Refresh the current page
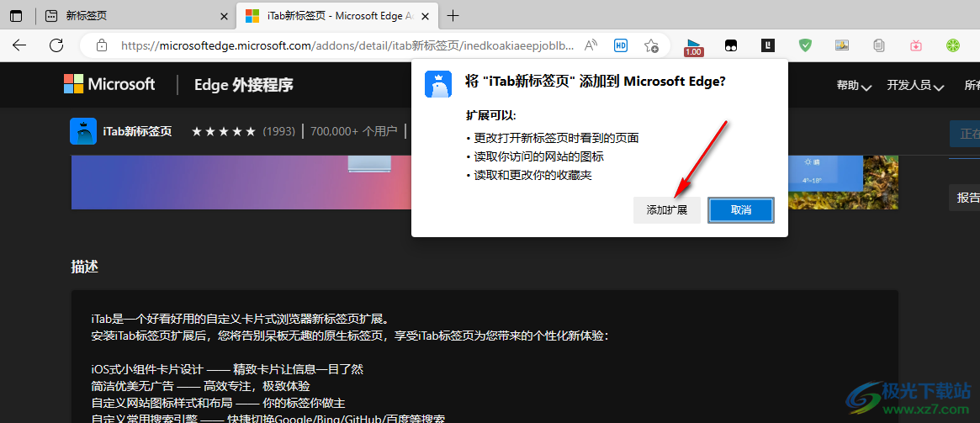The height and width of the screenshot is (423, 980). point(56,45)
